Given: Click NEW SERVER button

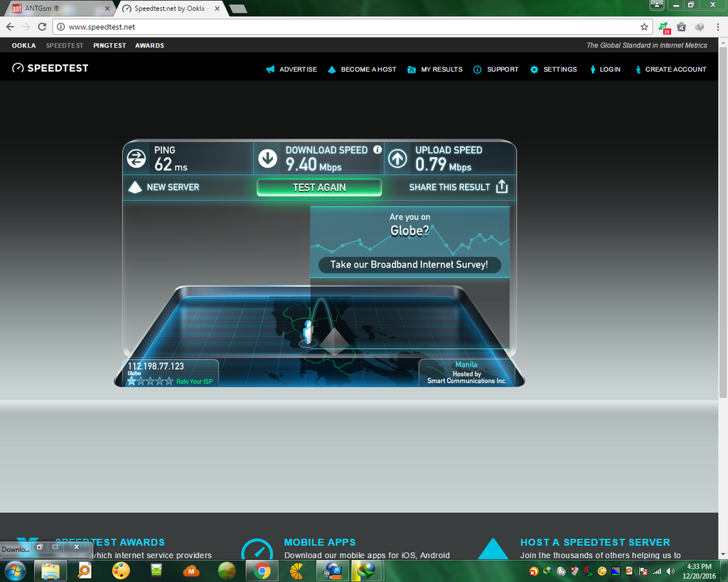Looking at the screenshot, I should click(164, 187).
